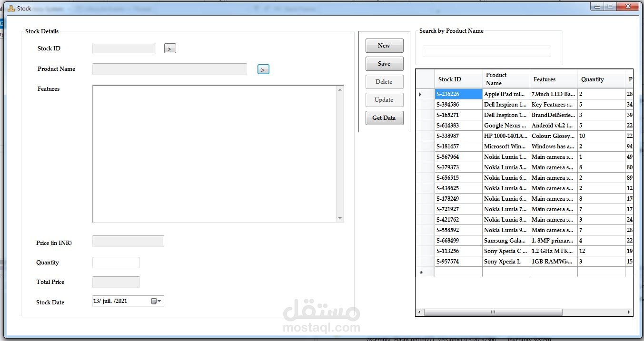Select cell S-113256
The width and height of the screenshot is (644, 341).
click(458, 251)
